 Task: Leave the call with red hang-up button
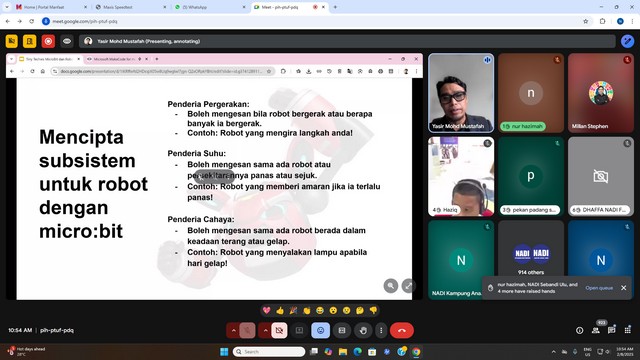(402, 330)
